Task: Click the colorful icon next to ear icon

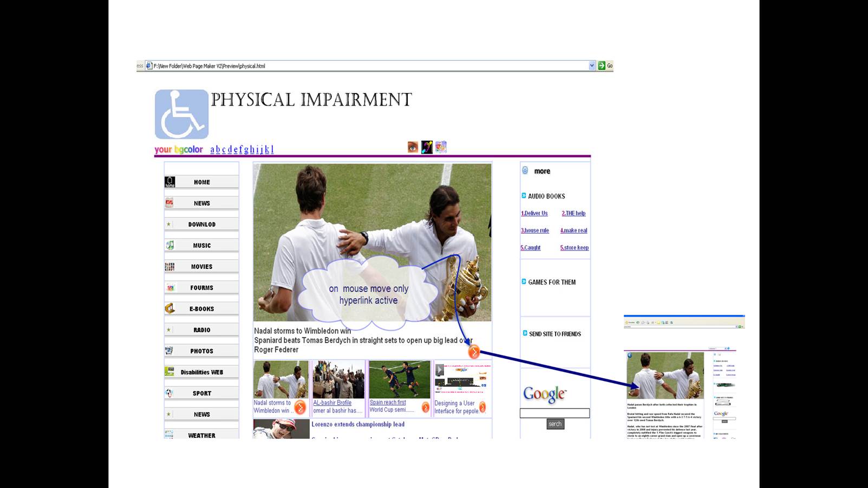Action: [x=441, y=147]
